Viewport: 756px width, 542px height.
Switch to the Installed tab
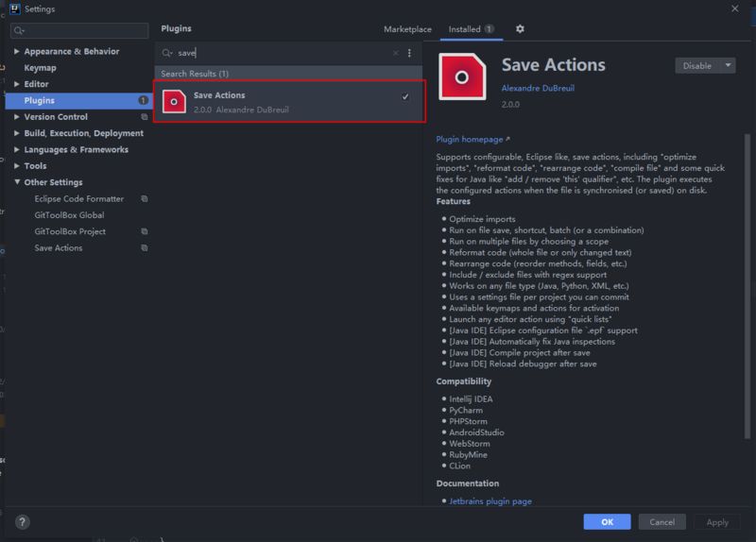(x=471, y=29)
